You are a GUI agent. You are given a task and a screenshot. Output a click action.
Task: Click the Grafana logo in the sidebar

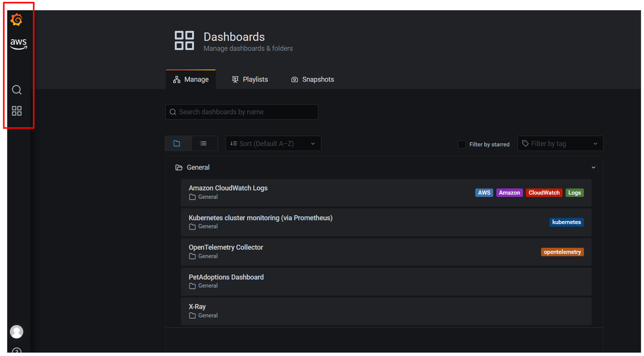click(x=17, y=20)
